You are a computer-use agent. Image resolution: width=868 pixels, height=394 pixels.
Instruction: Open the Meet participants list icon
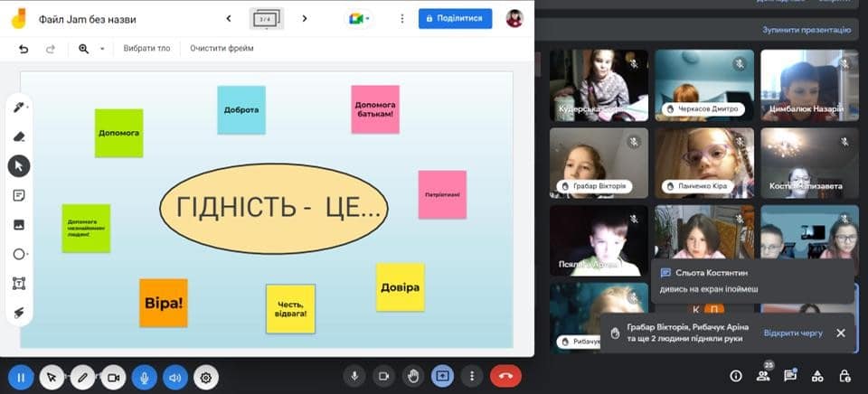click(762, 376)
